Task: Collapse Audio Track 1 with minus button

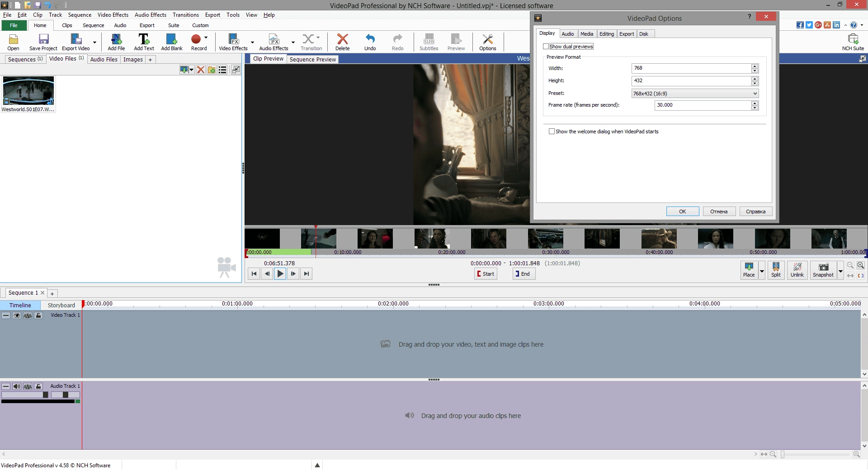Action: coord(6,386)
